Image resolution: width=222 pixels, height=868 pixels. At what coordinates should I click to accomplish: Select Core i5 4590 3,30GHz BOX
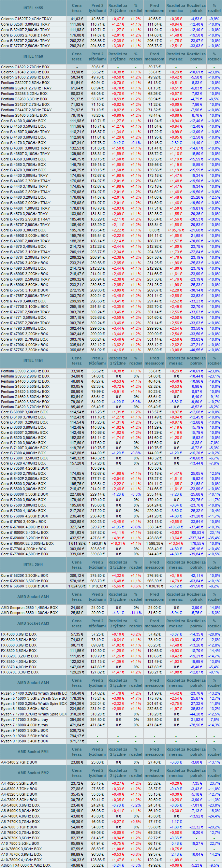(x=23, y=230)
